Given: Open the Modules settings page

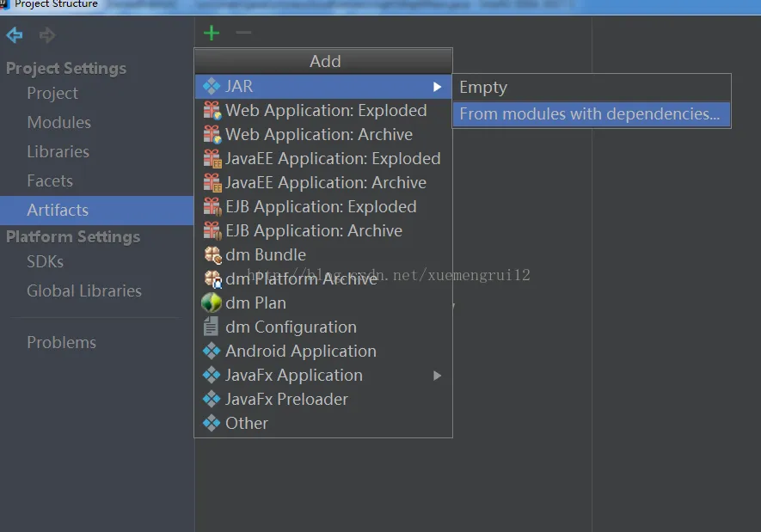Looking at the screenshot, I should coord(58,123).
